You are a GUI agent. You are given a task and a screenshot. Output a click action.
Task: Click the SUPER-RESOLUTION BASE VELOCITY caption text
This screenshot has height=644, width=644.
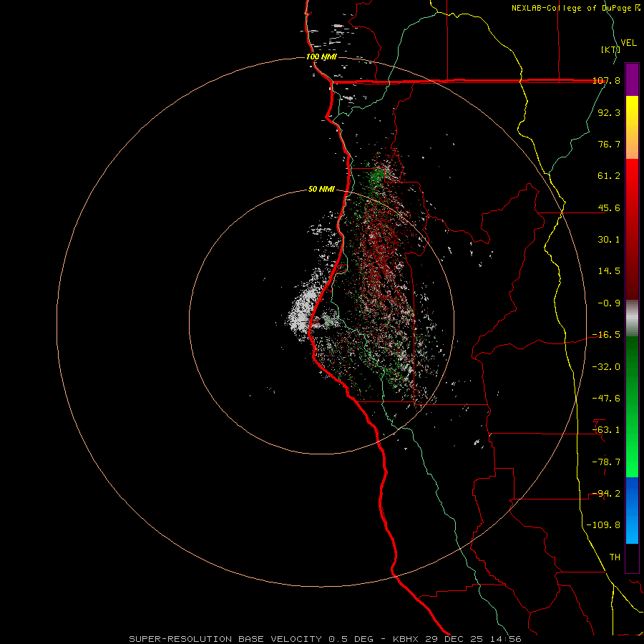click(x=225, y=639)
